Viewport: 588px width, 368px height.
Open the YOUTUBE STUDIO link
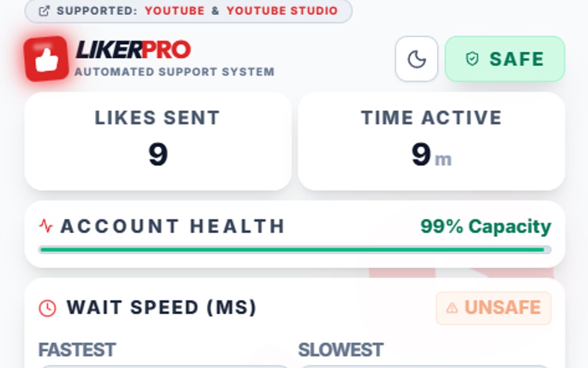pyautogui.click(x=282, y=11)
